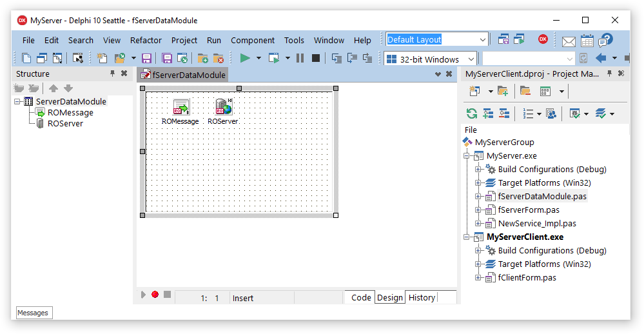644x334 pixels.
Task: Collapse the MyServerClient.exe project node
Action: pyautogui.click(x=467, y=237)
